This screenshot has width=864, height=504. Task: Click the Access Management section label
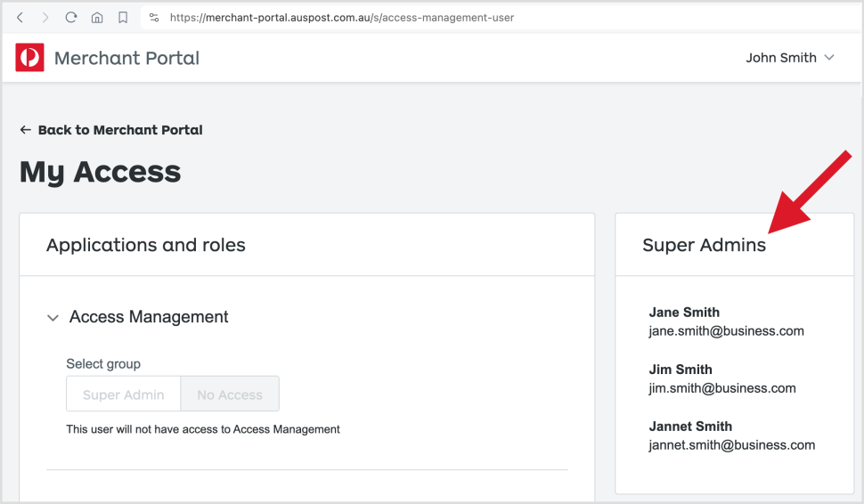click(x=149, y=317)
